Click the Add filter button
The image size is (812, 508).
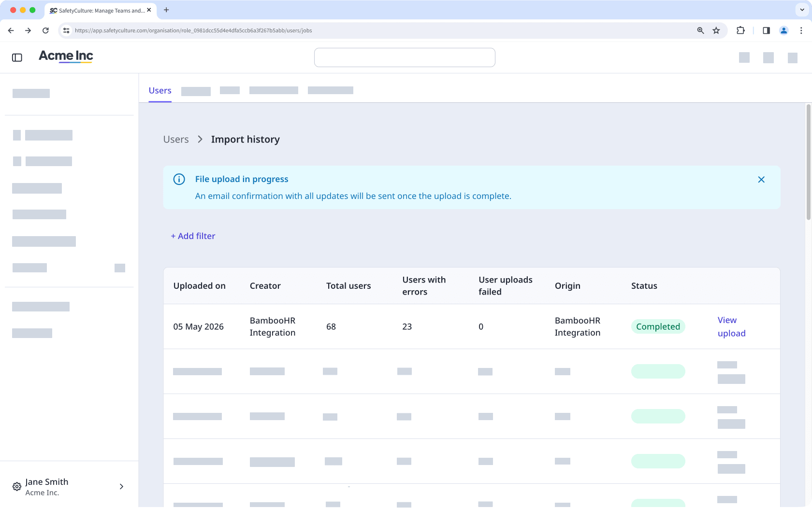point(193,236)
